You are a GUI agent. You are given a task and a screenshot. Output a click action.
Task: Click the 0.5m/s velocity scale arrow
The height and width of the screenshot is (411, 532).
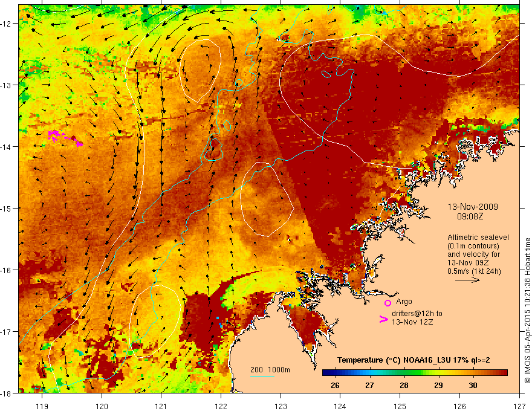(x=467, y=280)
